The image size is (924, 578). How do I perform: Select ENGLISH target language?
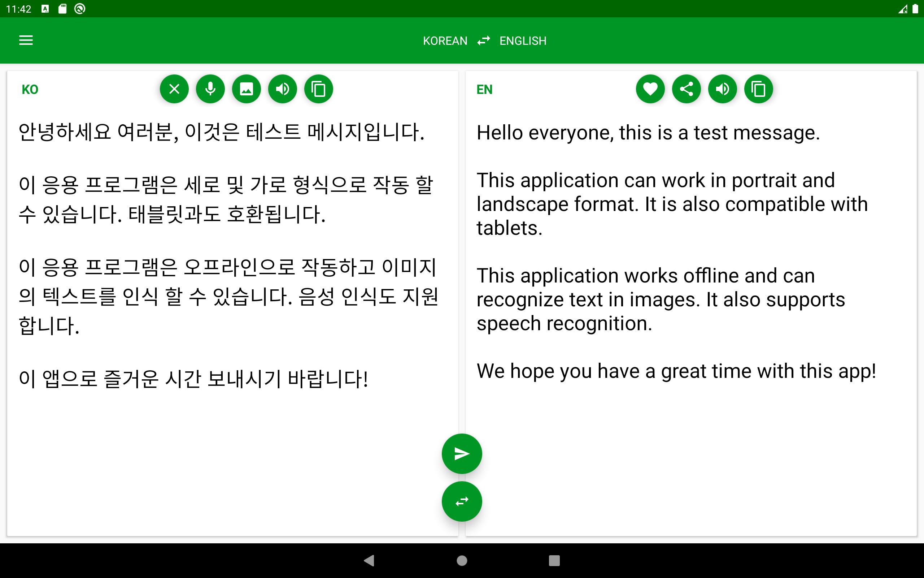523,40
